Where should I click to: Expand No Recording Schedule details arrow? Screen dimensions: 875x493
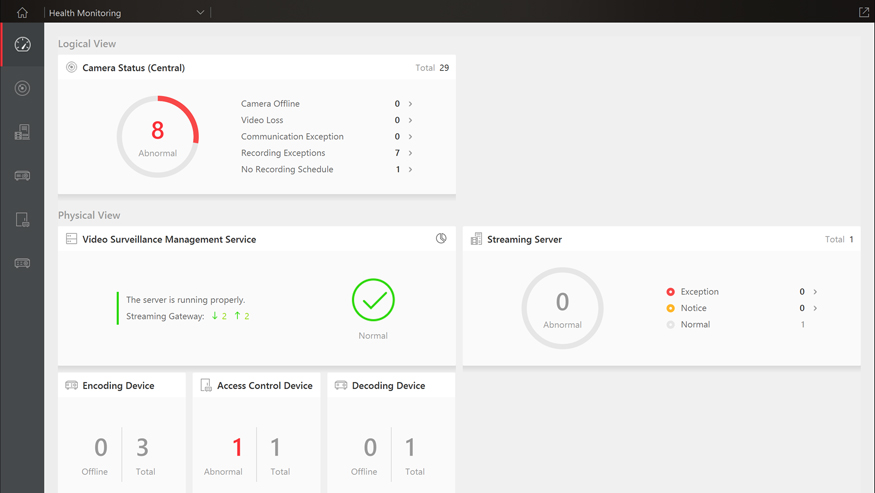point(410,169)
